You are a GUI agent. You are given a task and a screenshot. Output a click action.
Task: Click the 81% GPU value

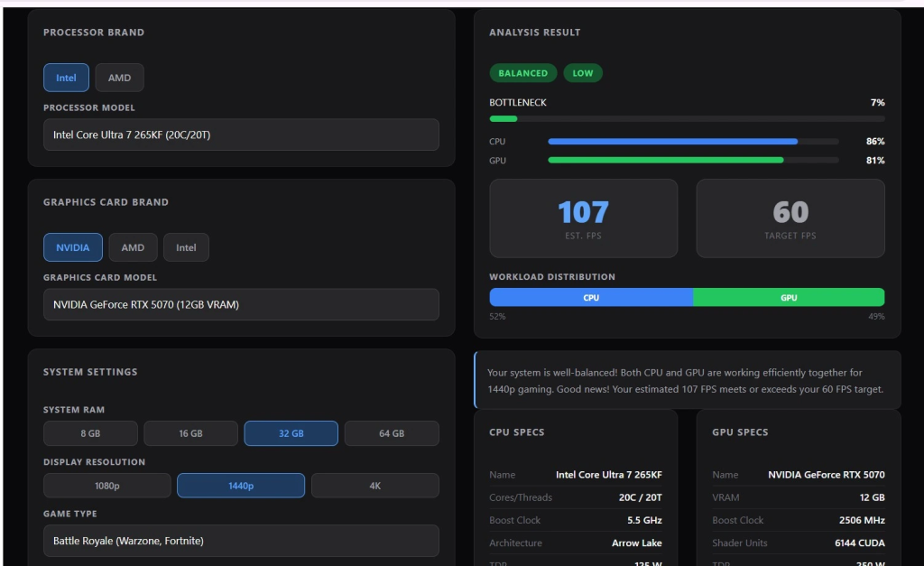tap(875, 161)
